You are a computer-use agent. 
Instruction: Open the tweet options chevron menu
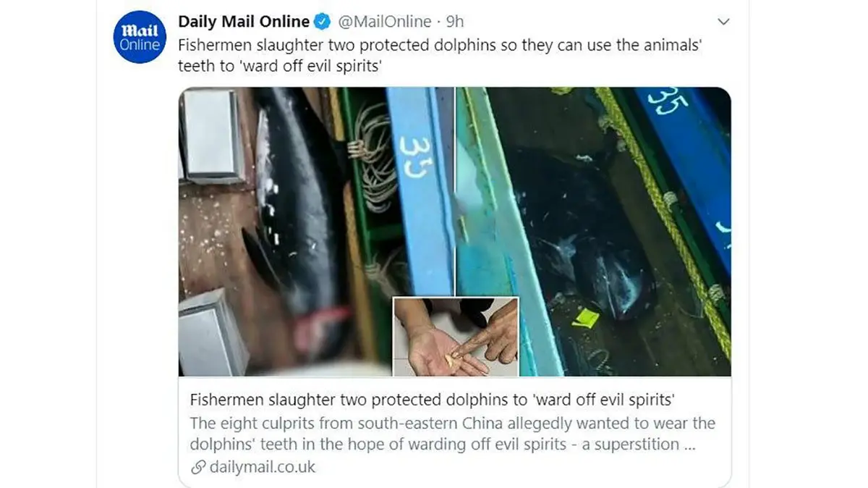point(722,22)
